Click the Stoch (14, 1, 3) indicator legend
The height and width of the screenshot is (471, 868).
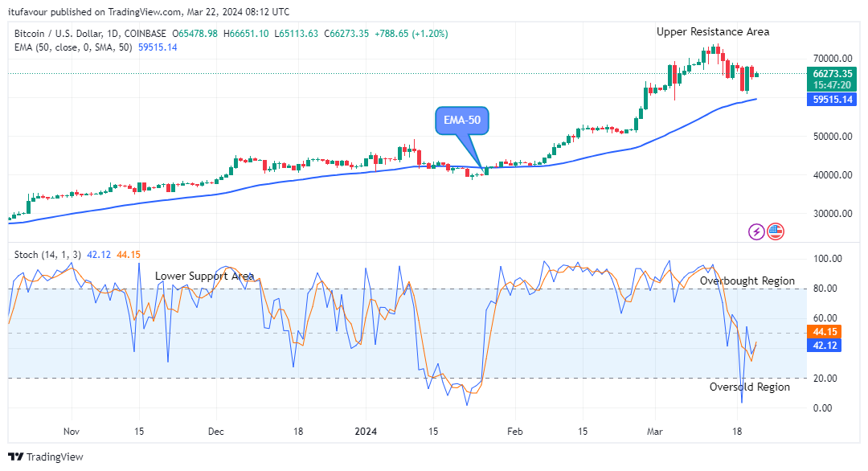coord(47,255)
